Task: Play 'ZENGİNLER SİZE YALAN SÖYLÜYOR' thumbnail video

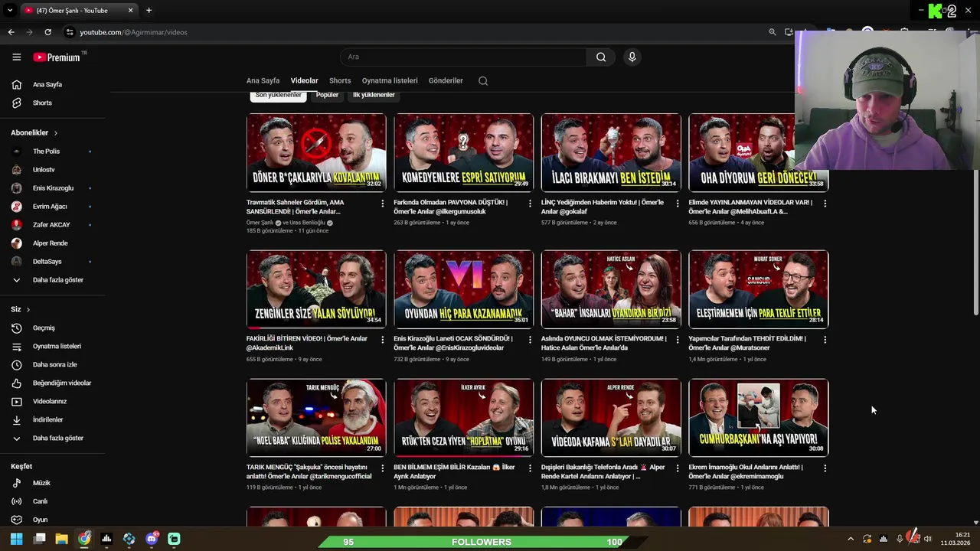Action: [316, 289]
